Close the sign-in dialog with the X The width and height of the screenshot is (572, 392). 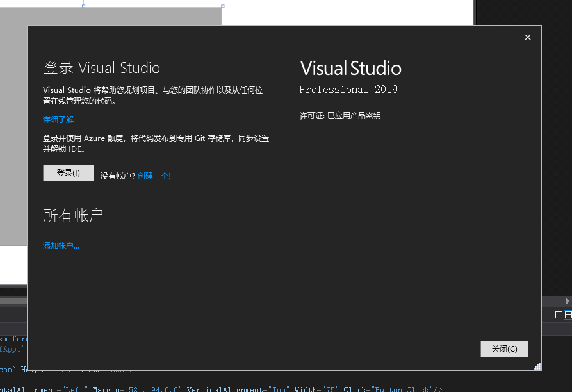(x=528, y=37)
